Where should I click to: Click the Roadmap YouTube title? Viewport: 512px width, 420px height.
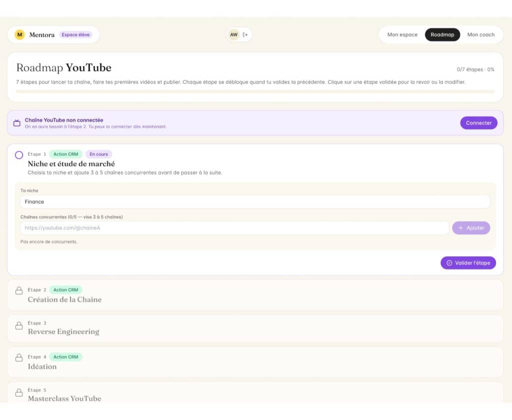[63, 67]
